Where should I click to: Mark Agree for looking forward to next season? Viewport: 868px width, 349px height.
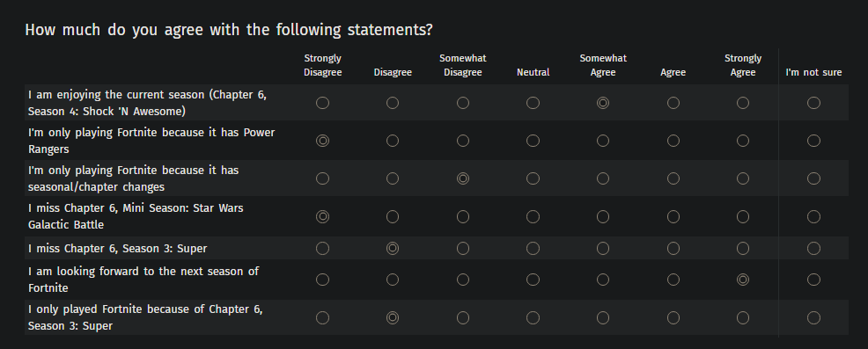click(673, 280)
